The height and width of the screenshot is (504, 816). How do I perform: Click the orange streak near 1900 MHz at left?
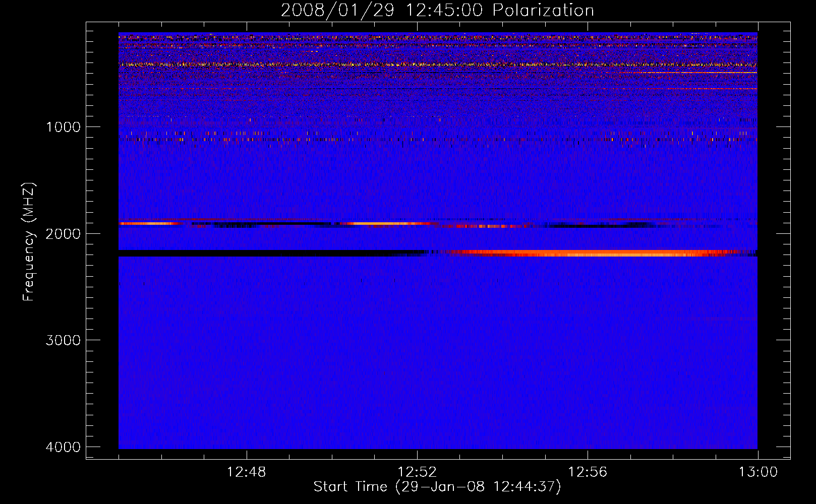tap(149, 223)
